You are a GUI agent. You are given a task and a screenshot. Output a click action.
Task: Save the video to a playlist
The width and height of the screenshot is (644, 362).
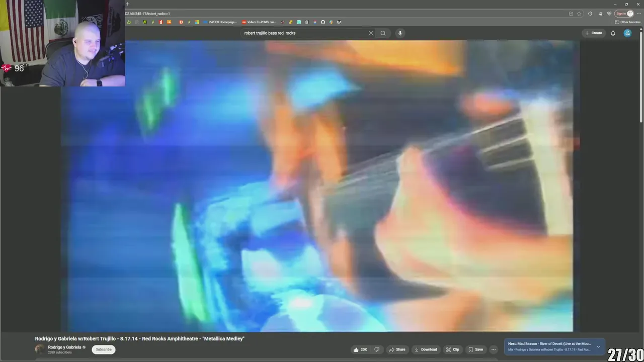click(475, 349)
